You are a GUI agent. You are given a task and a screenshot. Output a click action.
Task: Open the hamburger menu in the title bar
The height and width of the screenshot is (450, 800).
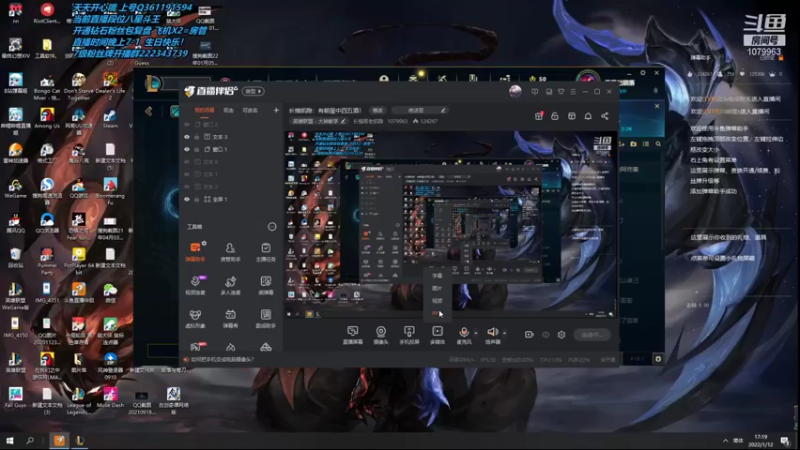pyautogui.click(x=573, y=92)
